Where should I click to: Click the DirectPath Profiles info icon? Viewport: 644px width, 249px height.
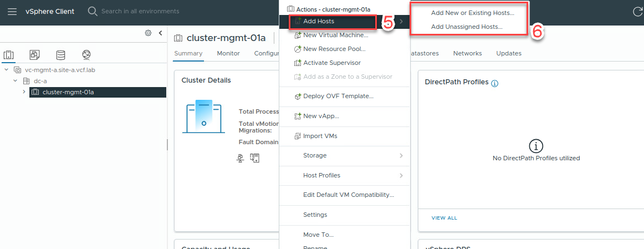point(495,83)
